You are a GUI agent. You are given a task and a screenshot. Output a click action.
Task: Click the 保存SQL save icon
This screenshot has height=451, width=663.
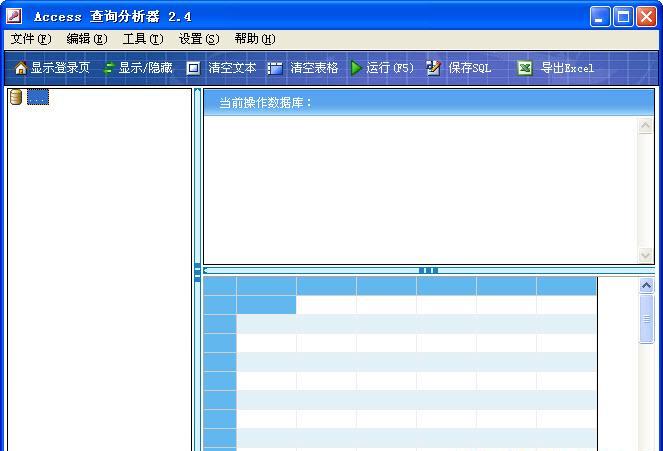433,68
